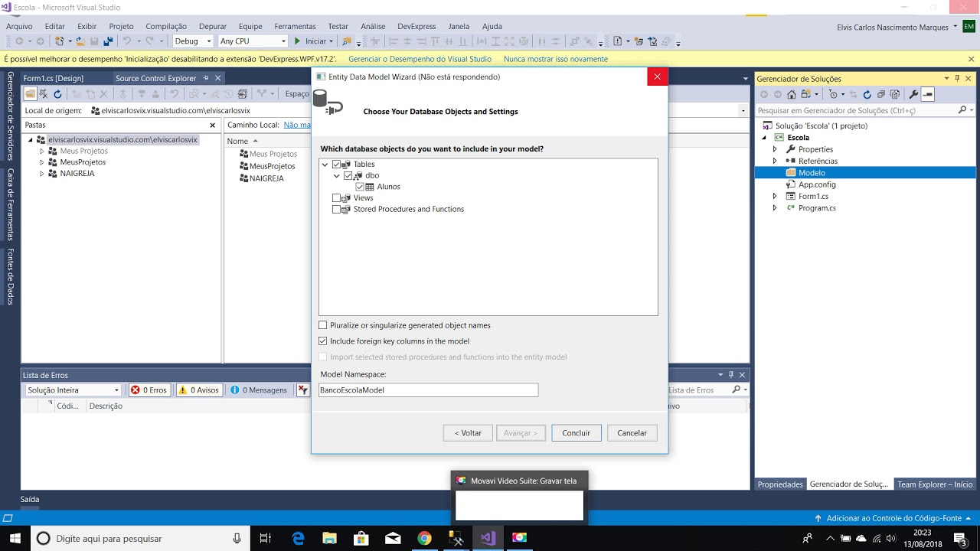
Task: Click the refresh icon in Source Control Explorer toolbar
Action: pos(57,94)
